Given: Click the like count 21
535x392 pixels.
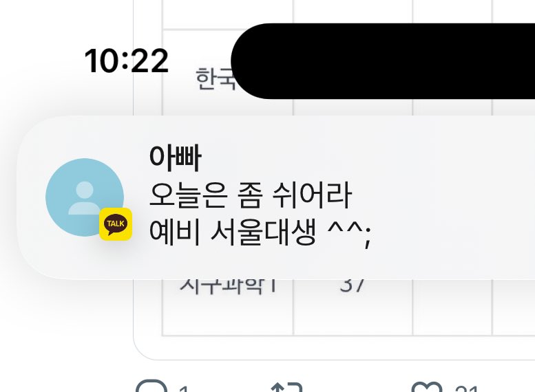Looking at the screenshot, I should coord(466,389).
